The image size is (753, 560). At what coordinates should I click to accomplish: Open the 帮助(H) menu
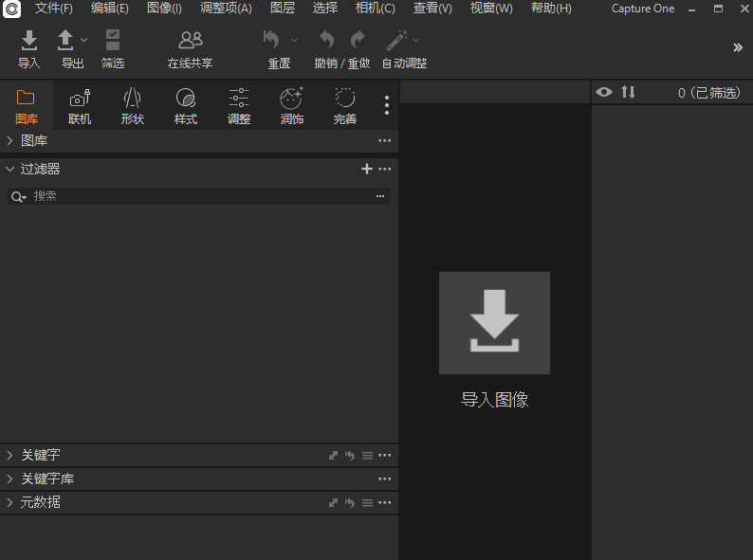click(551, 9)
